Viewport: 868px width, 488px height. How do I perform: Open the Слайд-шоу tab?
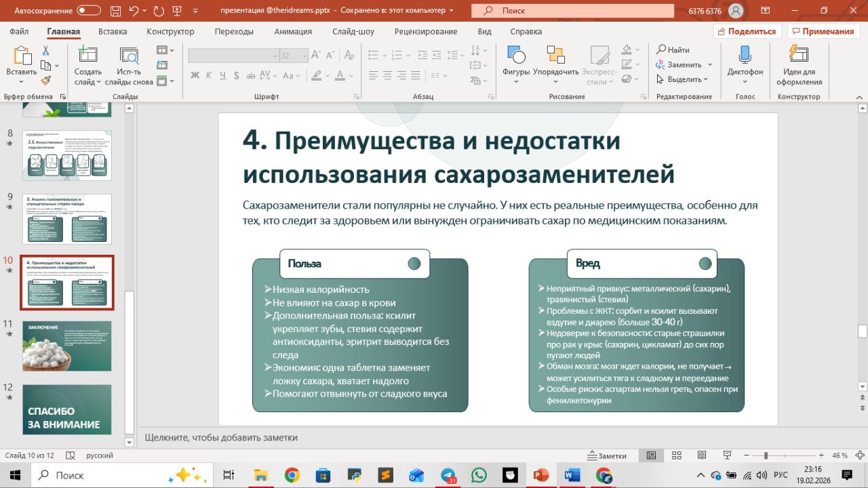pos(353,32)
